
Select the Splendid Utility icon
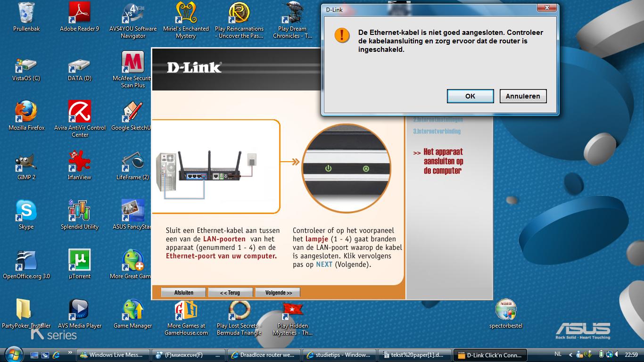point(80,215)
